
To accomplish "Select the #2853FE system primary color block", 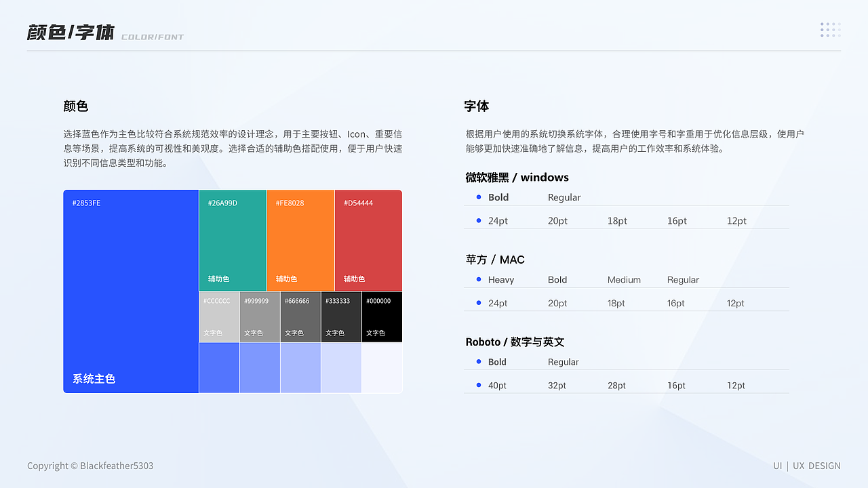I will (130, 291).
